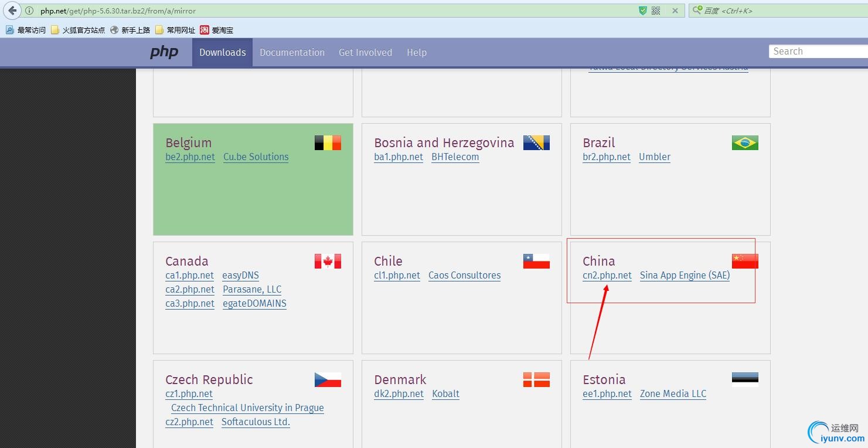Open the ba1.php.net mirror link

(399, 157)
